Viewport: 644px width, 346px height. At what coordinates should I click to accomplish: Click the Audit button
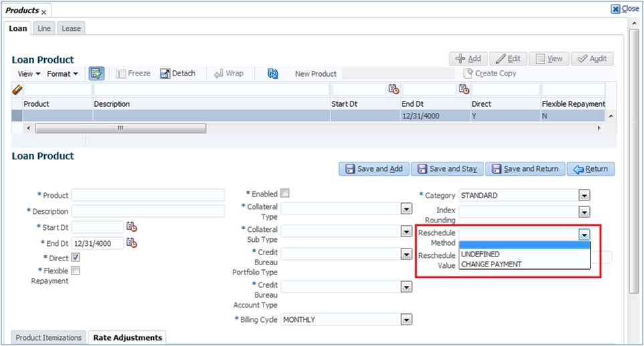(592, 59)
